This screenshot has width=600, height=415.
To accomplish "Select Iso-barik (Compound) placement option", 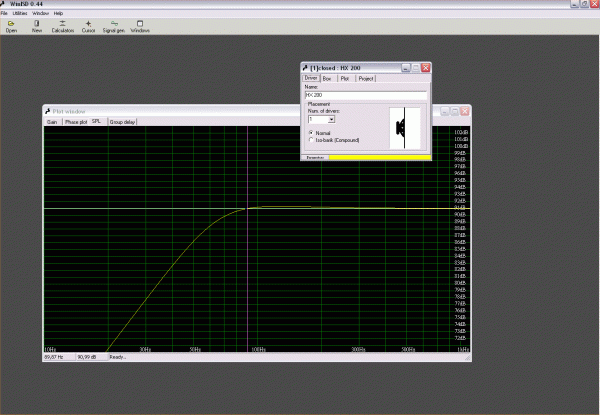I will coord(311,140).
